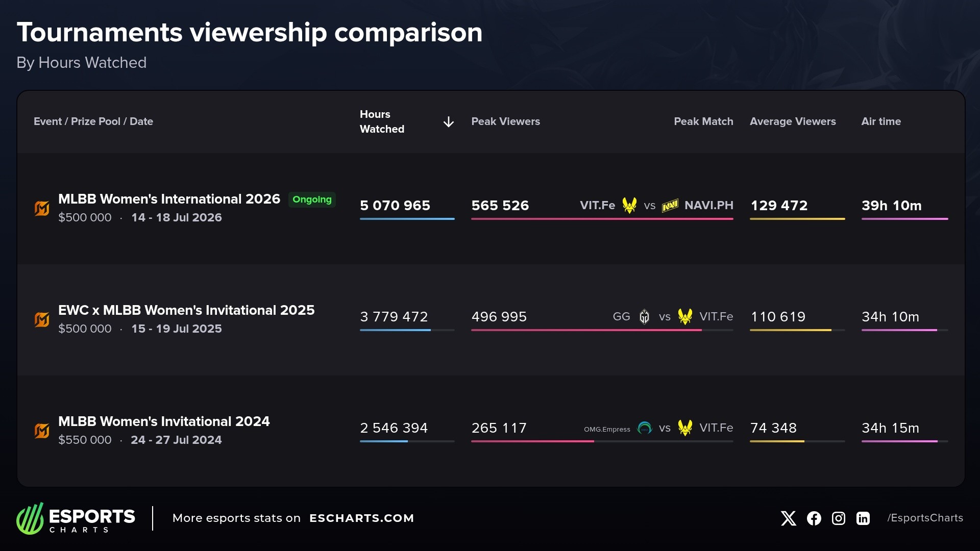Select the Peak Match column header
980x551 pixels.
tap(703, 121)
